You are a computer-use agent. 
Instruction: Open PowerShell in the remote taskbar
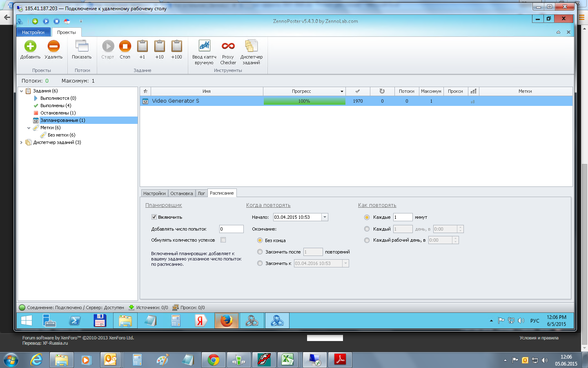[x=75, y=321]
